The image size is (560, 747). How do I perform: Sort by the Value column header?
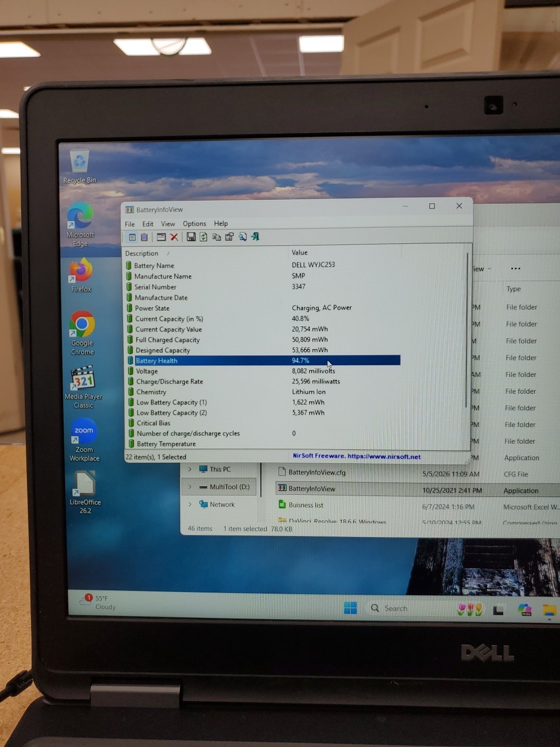coord(344,253)
